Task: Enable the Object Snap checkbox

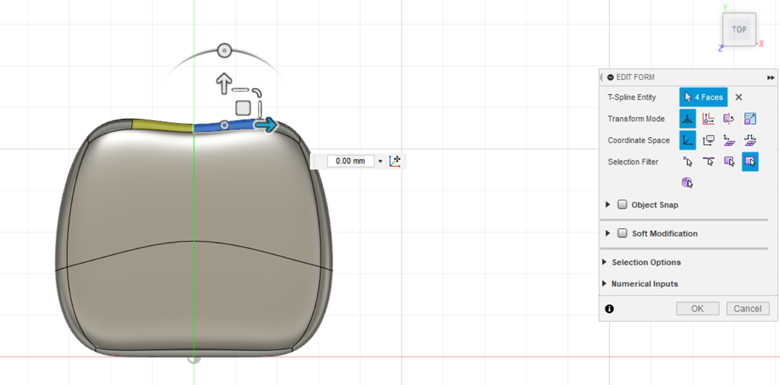Action: pos(622,204)
